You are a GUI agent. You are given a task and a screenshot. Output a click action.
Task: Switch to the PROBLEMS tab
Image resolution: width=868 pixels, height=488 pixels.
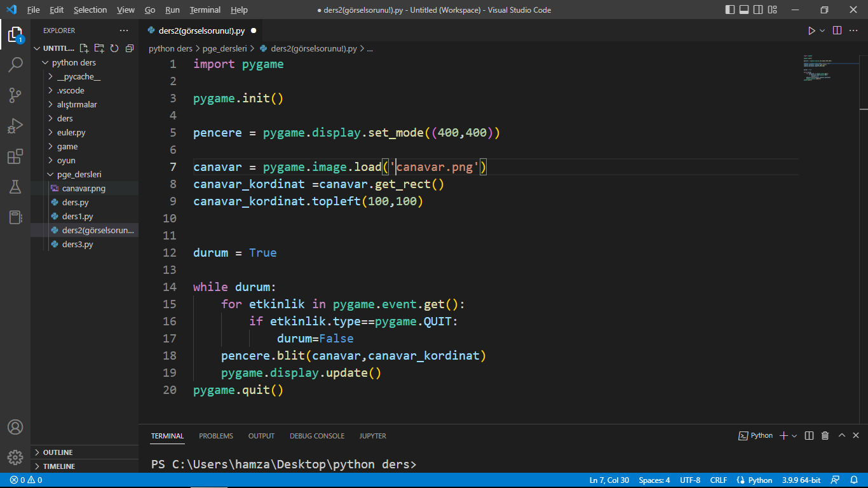pos(216,436)
